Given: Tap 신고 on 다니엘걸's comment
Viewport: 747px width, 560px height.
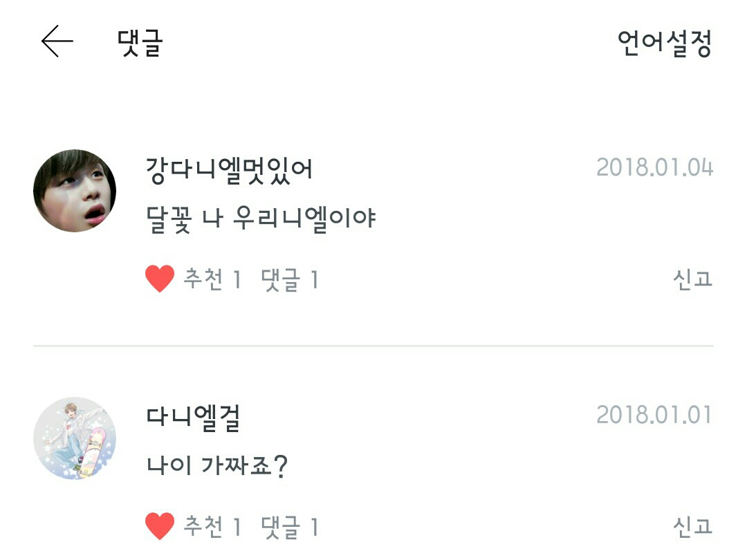Looking at the screenshot, I should 692,527.
